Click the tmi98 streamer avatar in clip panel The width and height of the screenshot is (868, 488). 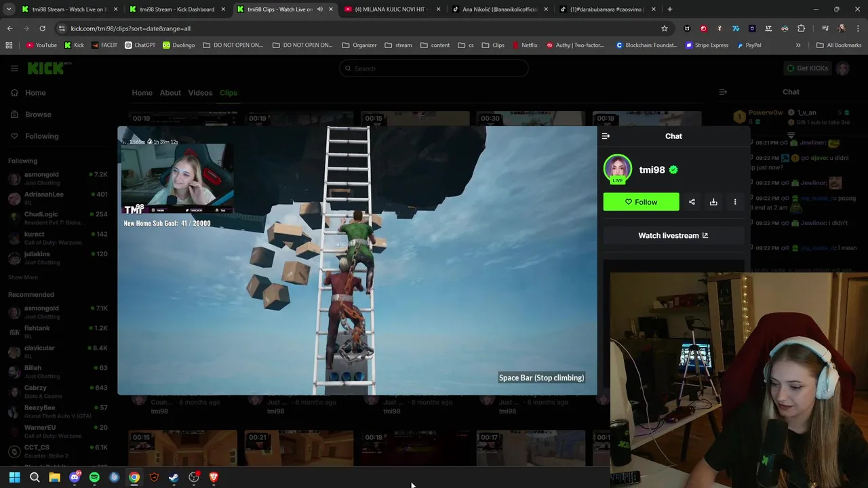click(617, 169)
